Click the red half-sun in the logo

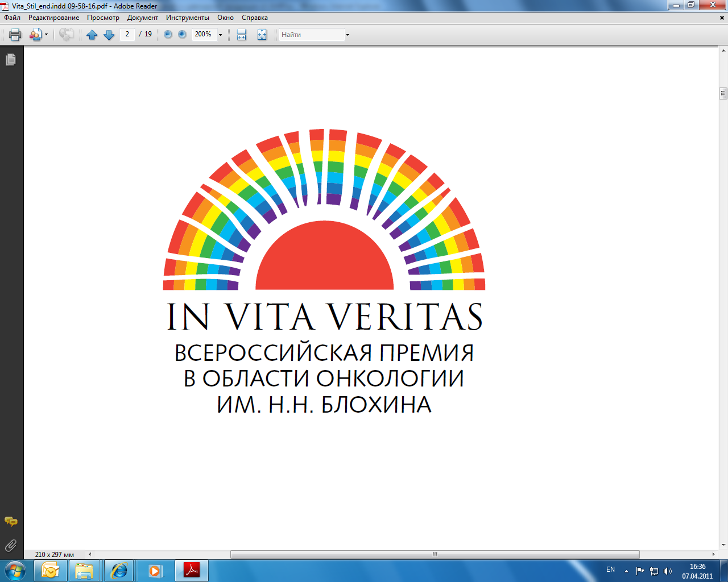pos(325,255)
